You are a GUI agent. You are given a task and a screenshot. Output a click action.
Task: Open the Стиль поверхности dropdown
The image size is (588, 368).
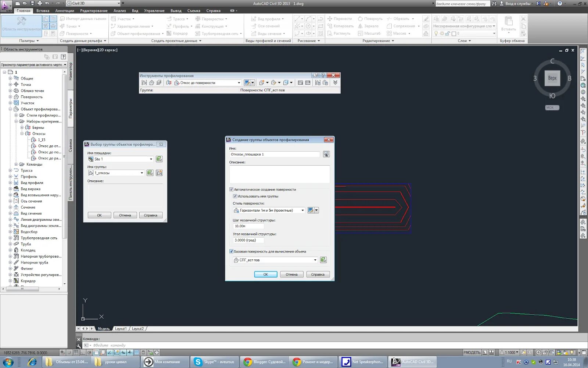click(x=302, y=210)
